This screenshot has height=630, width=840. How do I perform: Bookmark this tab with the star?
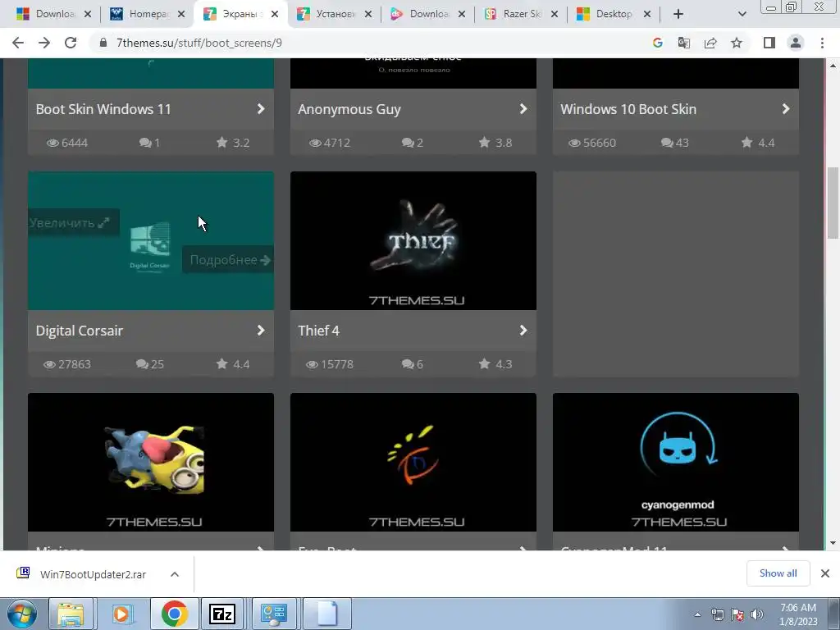(x=737, y=43)
